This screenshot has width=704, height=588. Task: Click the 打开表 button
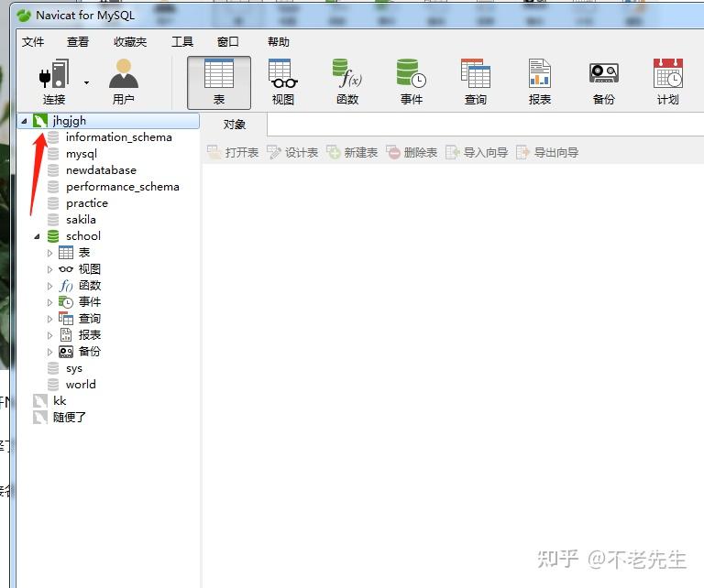(x=233, y=152)
